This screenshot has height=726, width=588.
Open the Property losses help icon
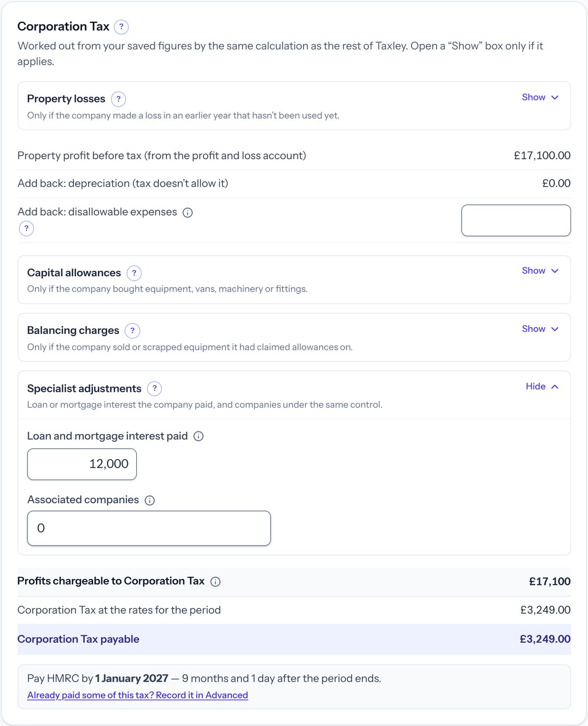click(x=118, y=99)
